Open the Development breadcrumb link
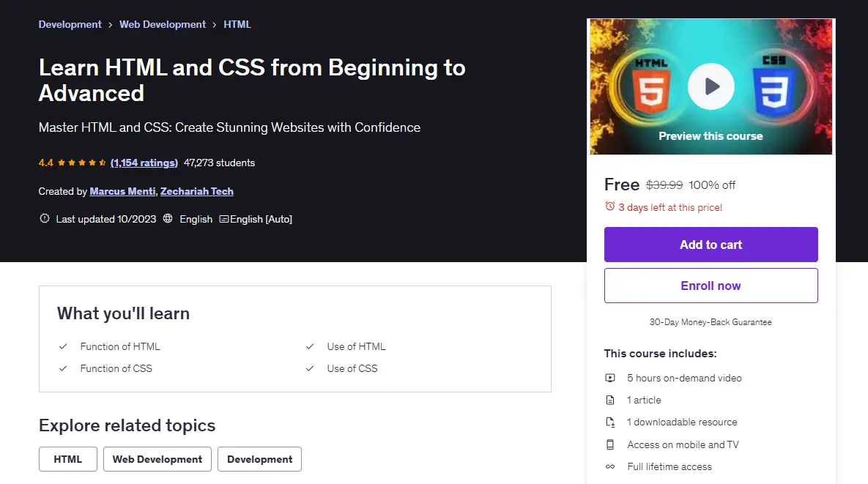This screenshot has height=484, width=868. click(70, 24)
